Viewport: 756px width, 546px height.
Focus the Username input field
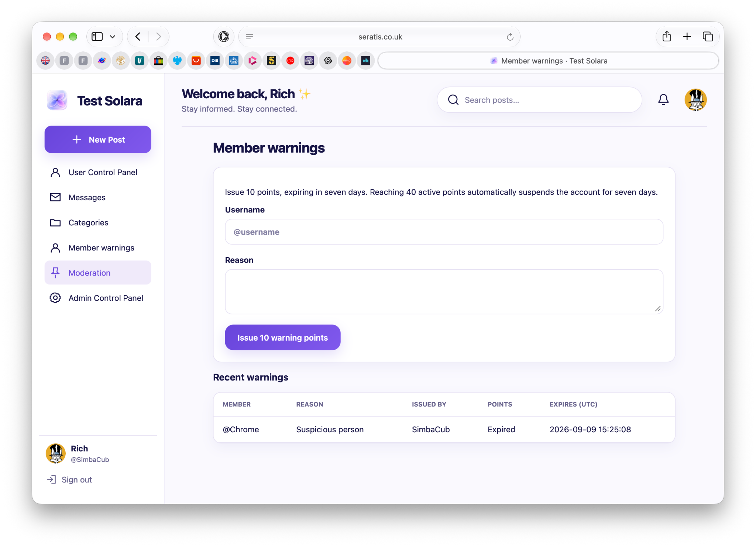click(444, 232)
